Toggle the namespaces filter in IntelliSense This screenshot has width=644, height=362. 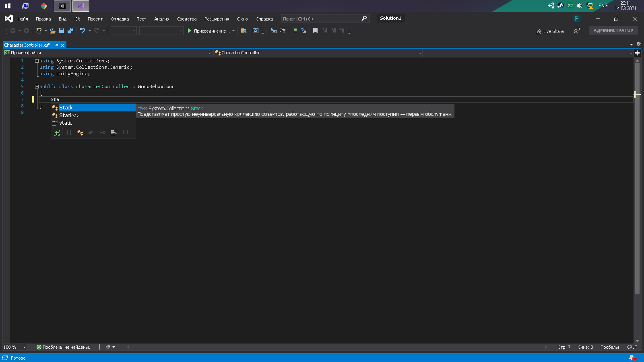[x=69, y=133]
